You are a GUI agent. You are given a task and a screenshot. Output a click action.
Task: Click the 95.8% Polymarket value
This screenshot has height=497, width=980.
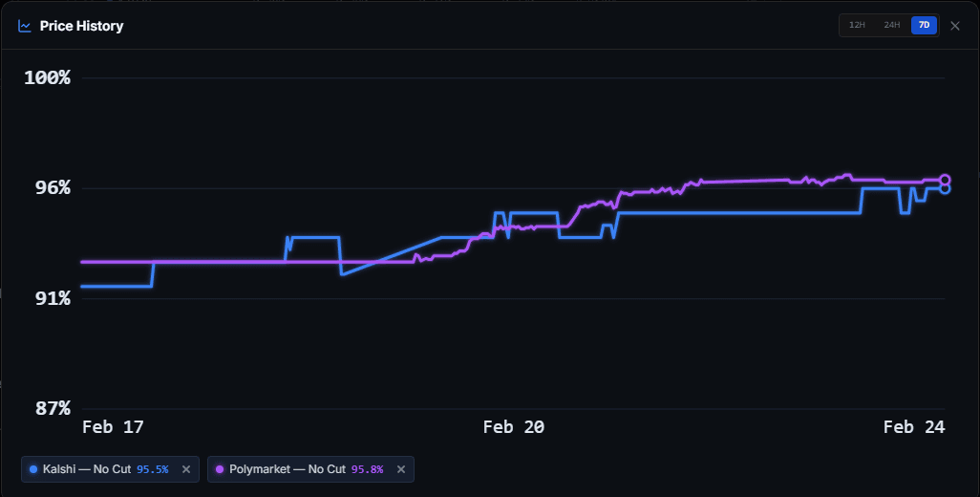[368, 469]
